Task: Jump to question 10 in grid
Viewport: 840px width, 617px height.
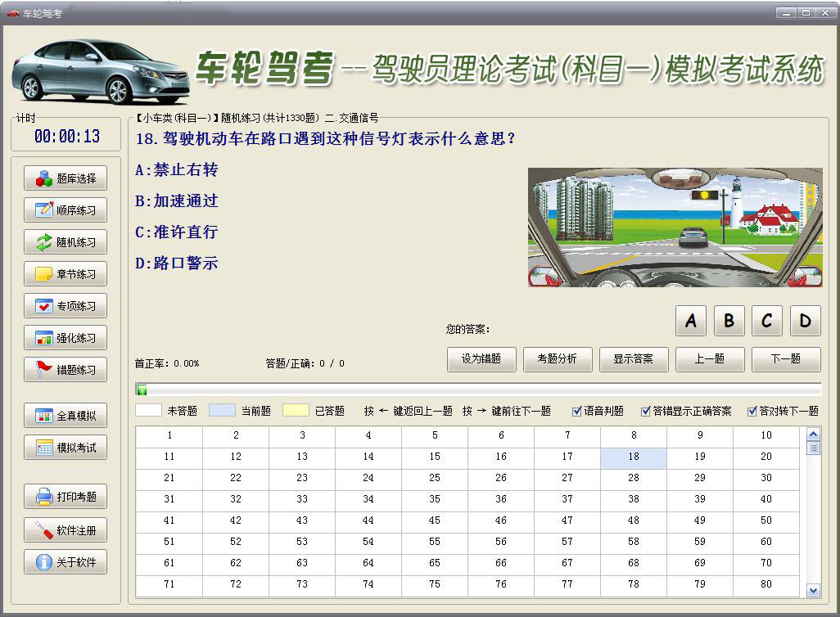Action: (766, 435)
